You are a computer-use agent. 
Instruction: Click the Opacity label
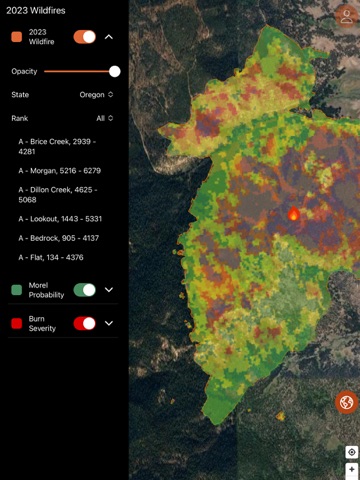[24, 71]
